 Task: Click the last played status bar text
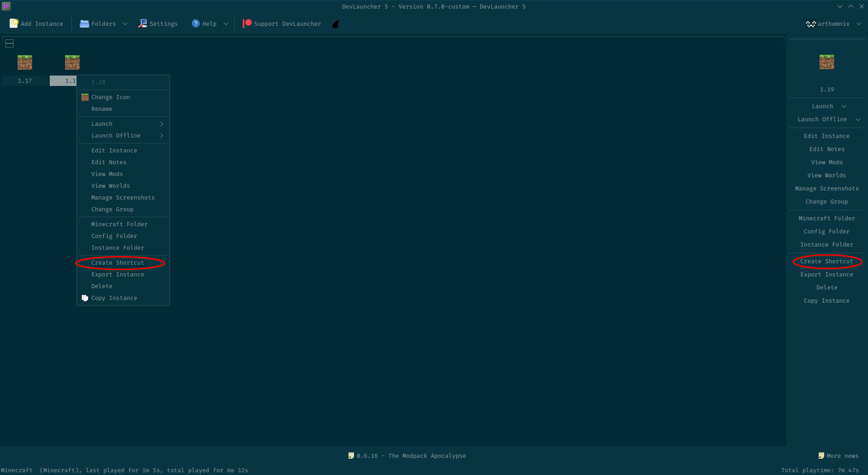(x=124, y=470)
